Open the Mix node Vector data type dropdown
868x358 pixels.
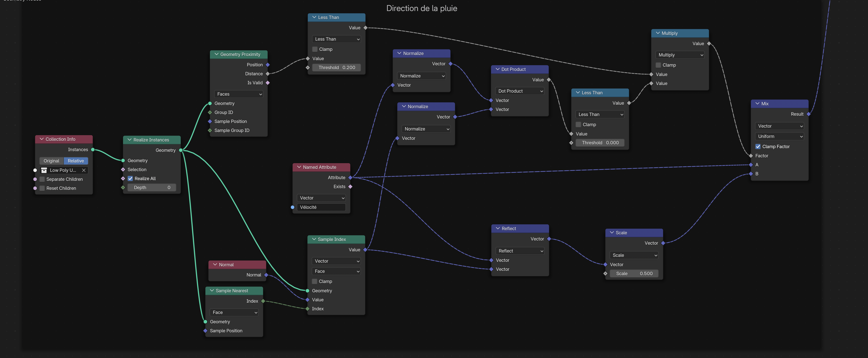779,126
